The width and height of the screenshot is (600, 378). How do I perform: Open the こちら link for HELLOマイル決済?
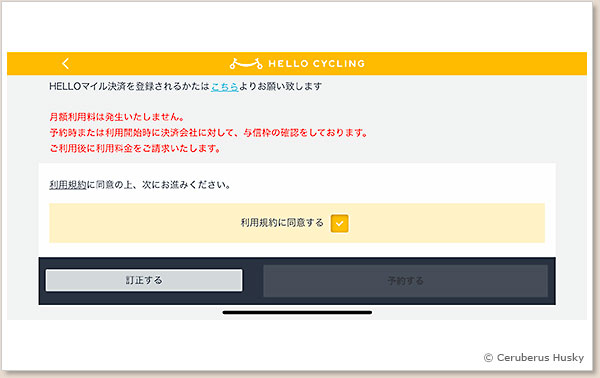(x=225, y=87)
